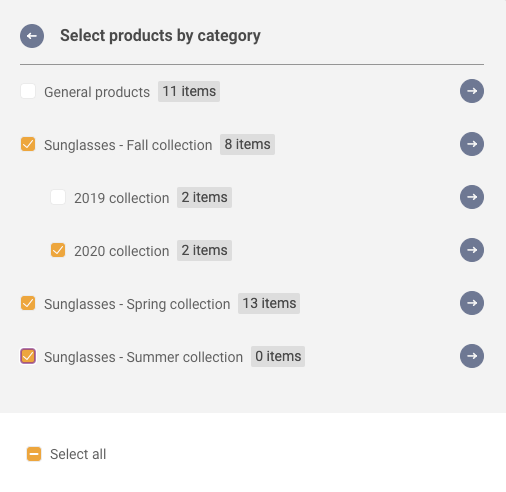
Task: Uncheck Sunglasses - Fall collection checkbox
Action: pyautogui.click(x=28, y=144)
